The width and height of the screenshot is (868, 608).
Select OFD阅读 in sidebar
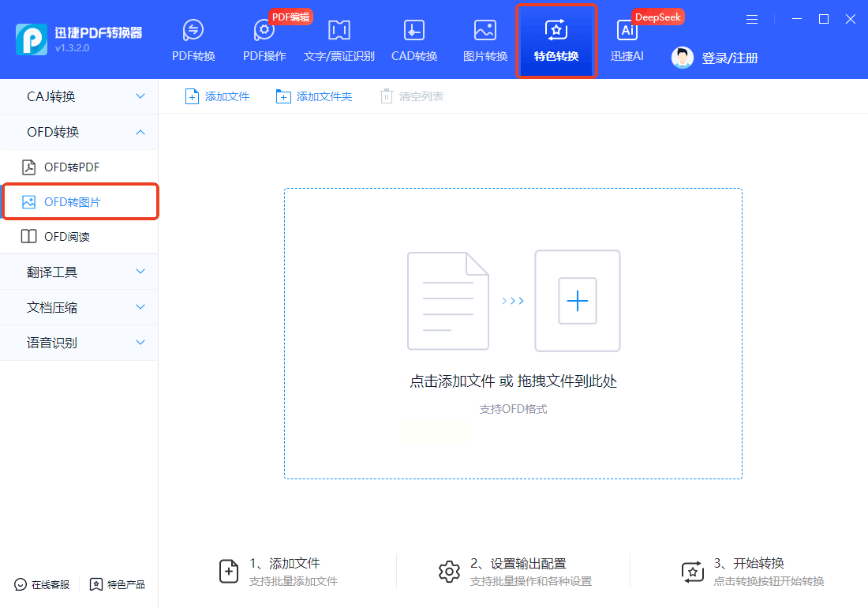pyautogui.click(x=79, y=236)
